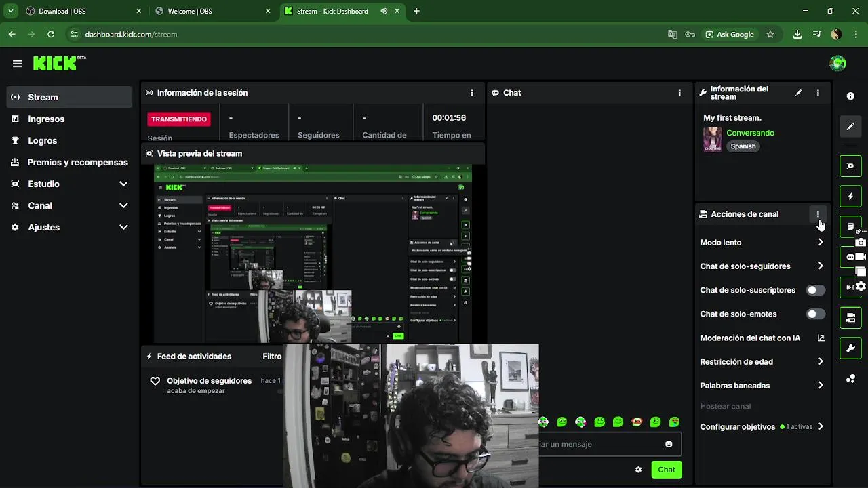The height and width of the screenshot is (488, 868).
Task: Click the three-dots cluster icon at toolbar bottom
Action: pyautogui.click(x=850, y=379)
